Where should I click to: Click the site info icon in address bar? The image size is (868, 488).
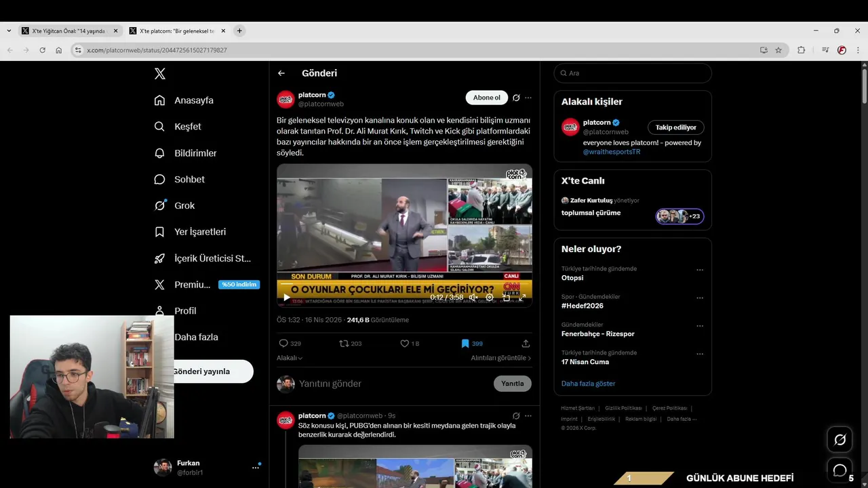78,50
